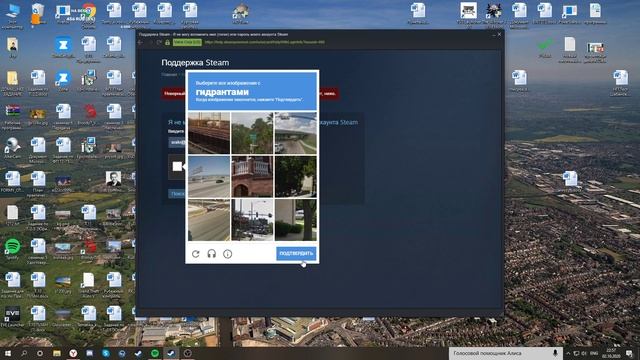Image resolution: width=640 pixels, height=360 pixels.
Task: Select captcha tile with brick building balustrade
Action: point(252,177)
